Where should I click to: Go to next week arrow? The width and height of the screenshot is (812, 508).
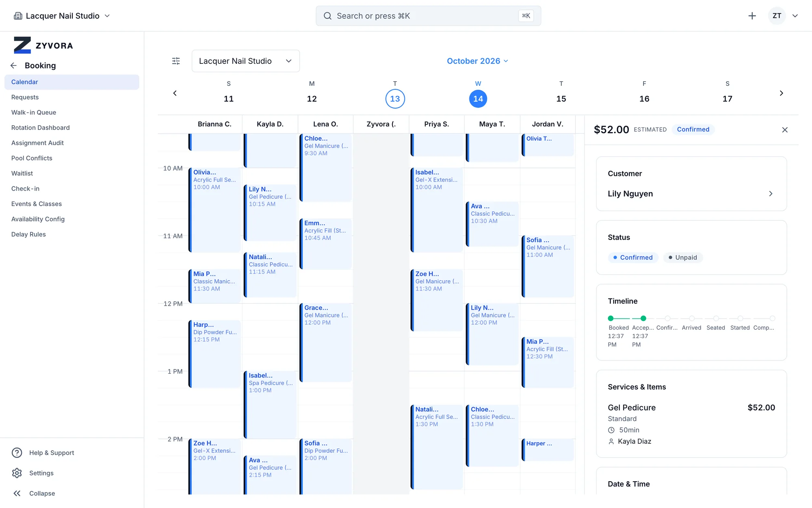tap(781, 93)
